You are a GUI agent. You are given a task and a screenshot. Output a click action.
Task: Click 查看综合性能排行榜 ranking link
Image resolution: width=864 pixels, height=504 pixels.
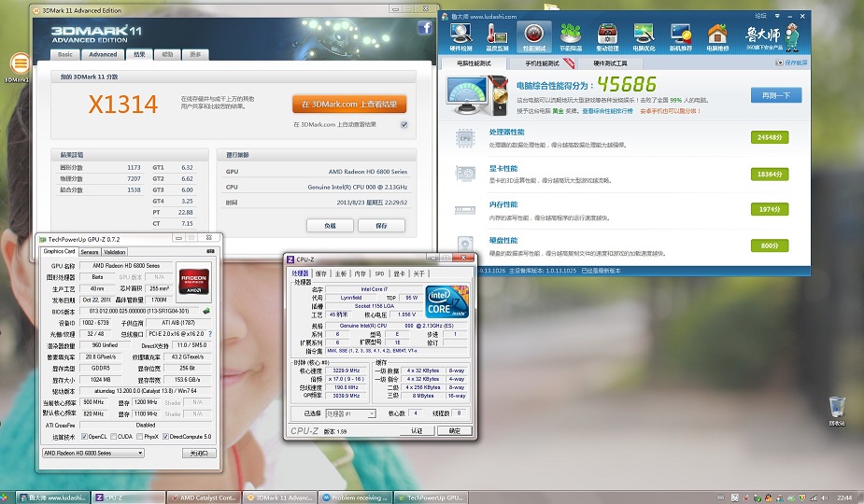click(x=607, y=111)
